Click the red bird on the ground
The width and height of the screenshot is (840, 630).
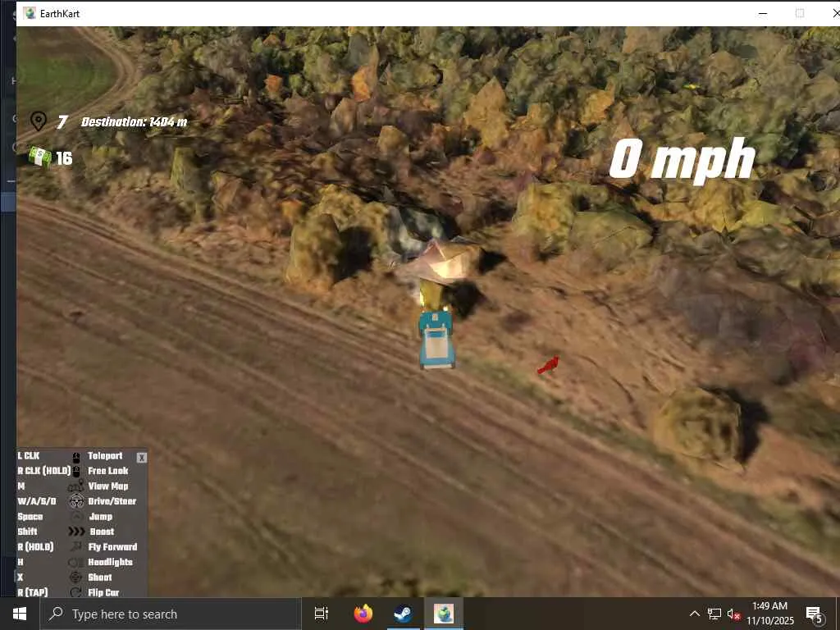click(x=548, y=365)
